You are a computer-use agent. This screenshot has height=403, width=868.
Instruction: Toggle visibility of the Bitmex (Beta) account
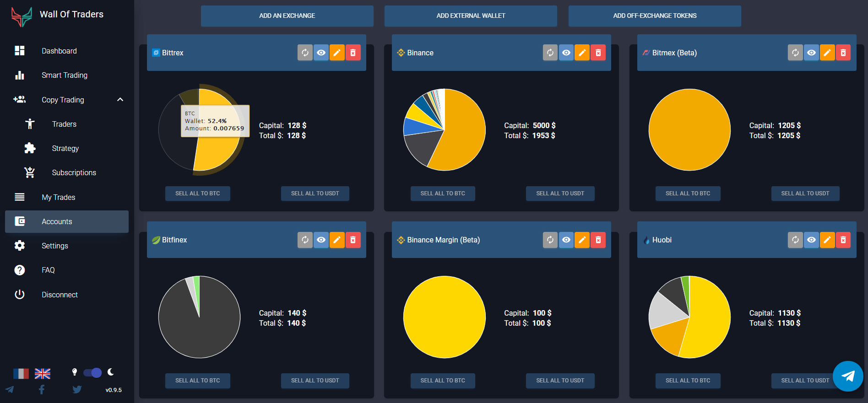coord(811,53)
